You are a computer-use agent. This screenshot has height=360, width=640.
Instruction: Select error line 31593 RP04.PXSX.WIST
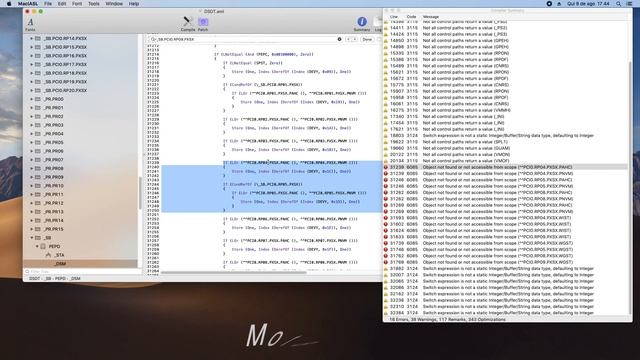(x=505, y=218)
